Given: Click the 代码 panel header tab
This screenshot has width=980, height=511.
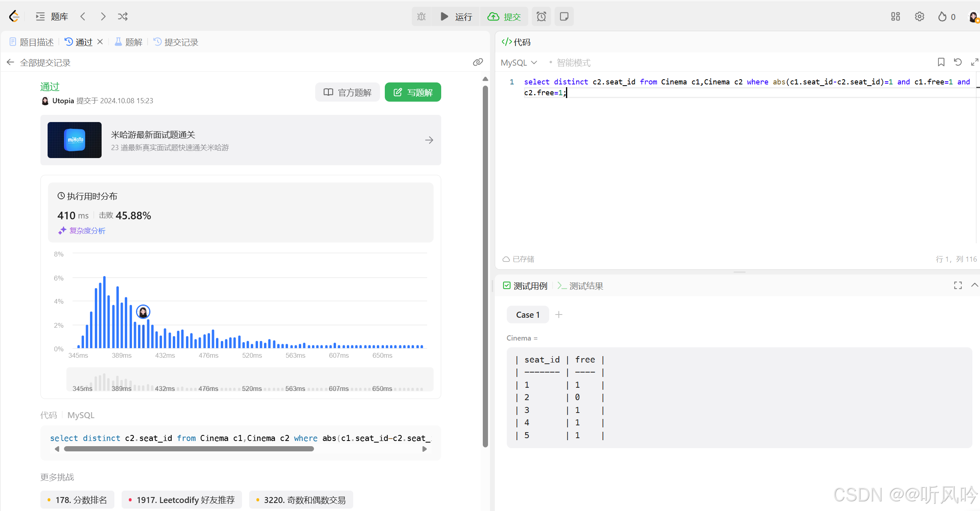Looking at the screenshot, I should pos(516,42).
